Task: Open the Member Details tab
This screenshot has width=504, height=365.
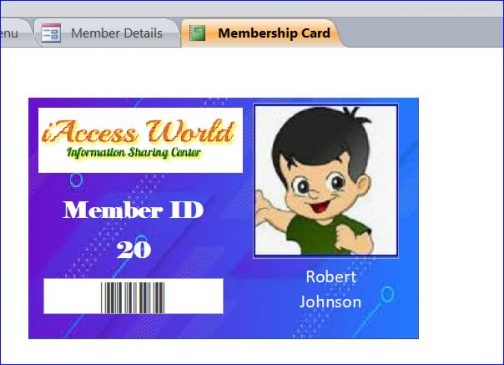Action: pyautogui.click(x=107, y=33)
